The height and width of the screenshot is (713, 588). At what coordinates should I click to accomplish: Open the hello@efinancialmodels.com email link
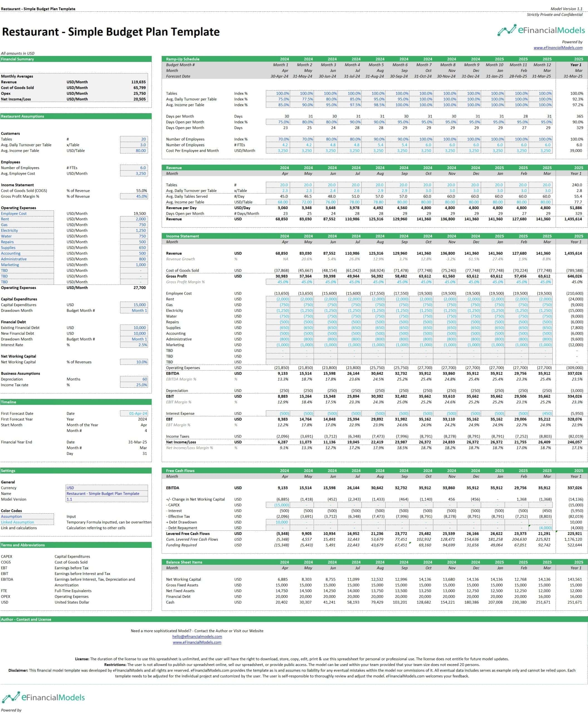pos(197,636)
